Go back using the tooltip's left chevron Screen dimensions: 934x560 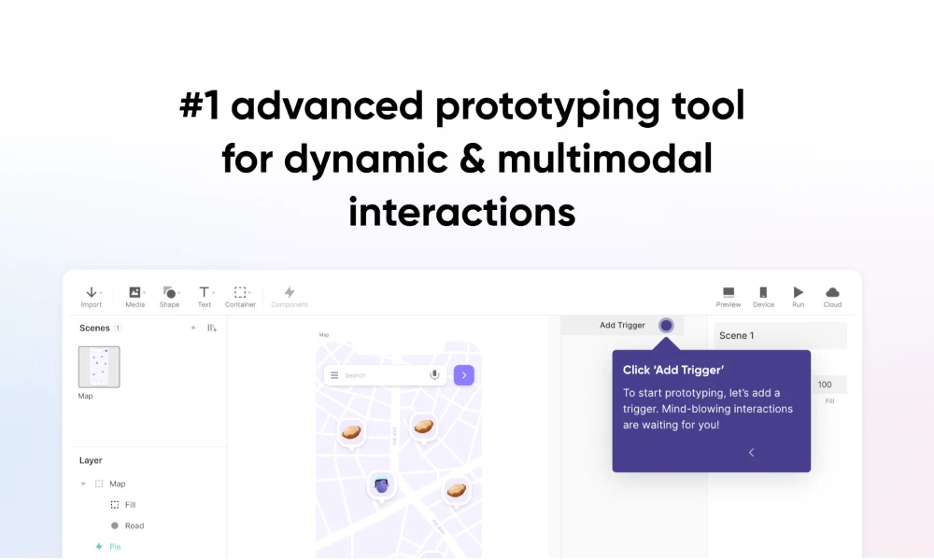[x=751, y=453]
